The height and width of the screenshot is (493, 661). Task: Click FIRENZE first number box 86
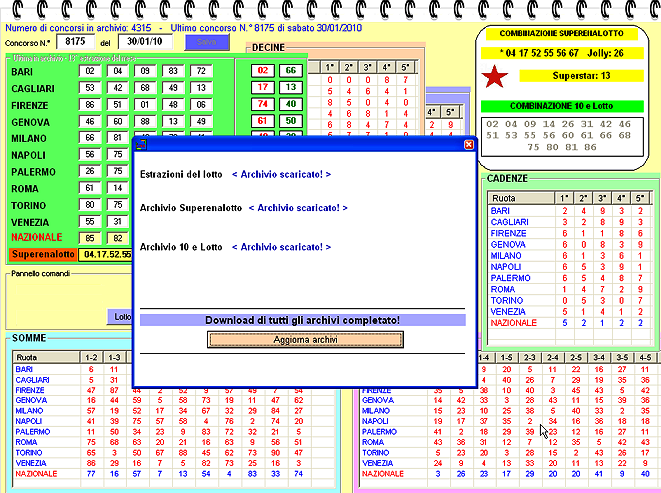90,105
